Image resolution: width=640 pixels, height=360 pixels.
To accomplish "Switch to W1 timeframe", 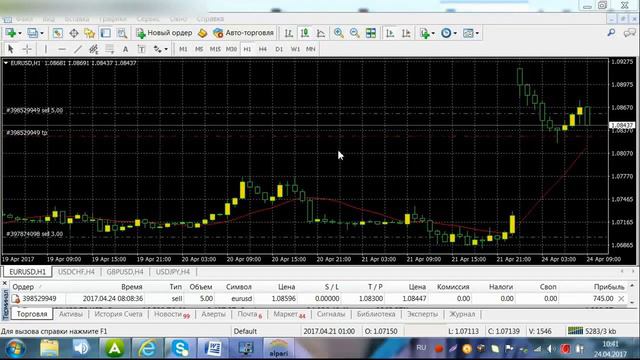I will [295, 49].
